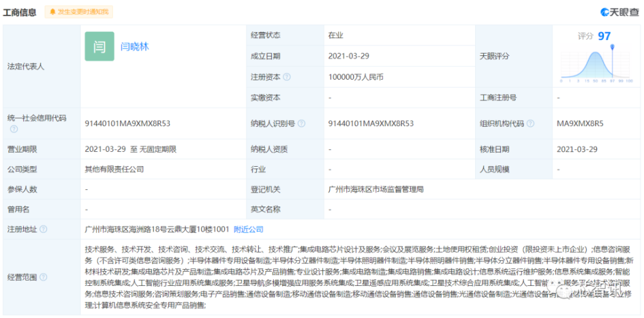Click the score value 97
644x318 pixels.
tap(604, 36)
